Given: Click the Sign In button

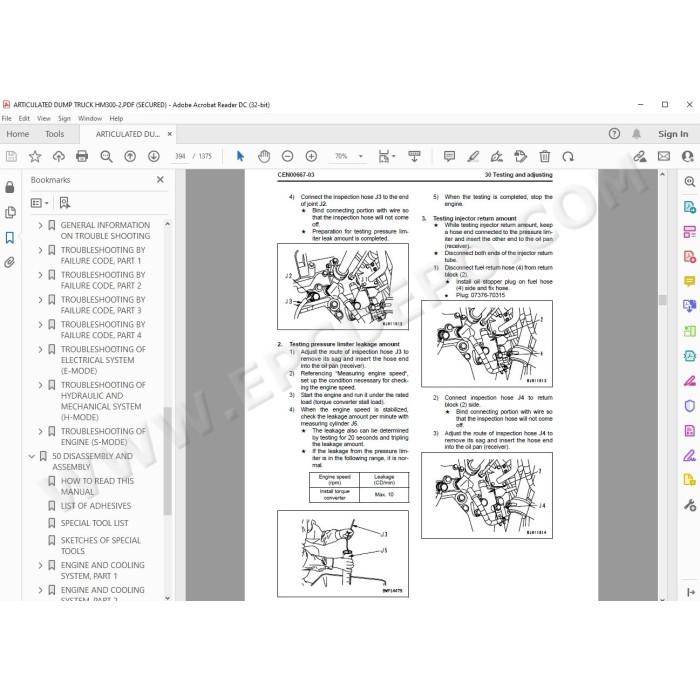Looking at the screenshot, I should (x=673, y=134).
